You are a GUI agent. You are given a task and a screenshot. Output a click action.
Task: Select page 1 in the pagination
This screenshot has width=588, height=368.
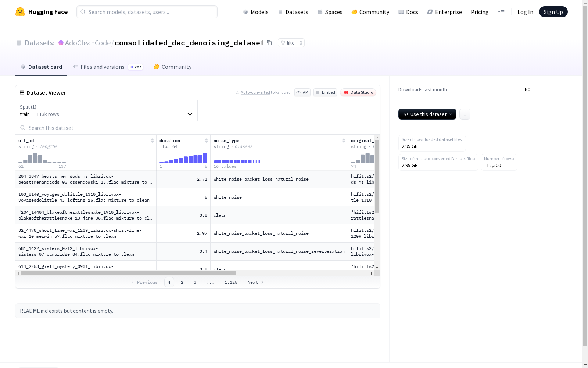coord(169,282)
